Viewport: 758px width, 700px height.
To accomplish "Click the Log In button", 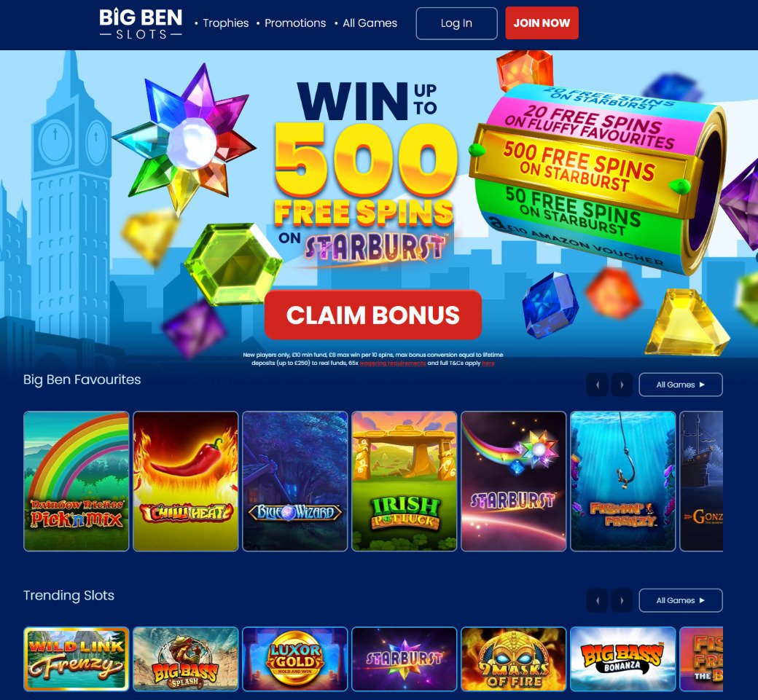I will click(456, 23).
